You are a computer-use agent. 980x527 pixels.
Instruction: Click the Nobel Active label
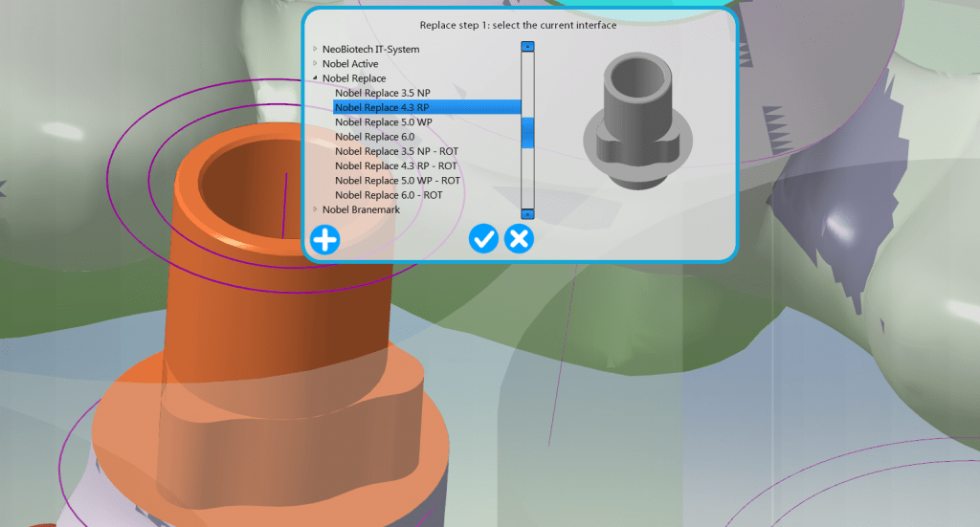click(x=350, y=64)
